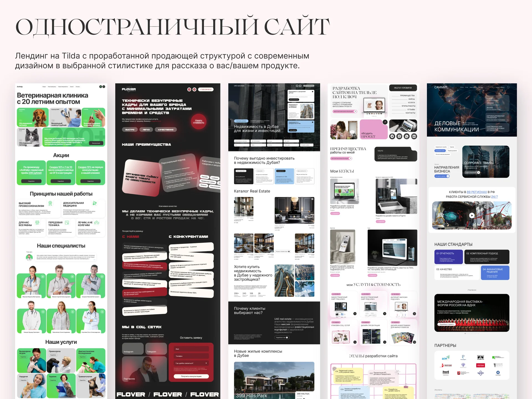Open the 'Где удобно связаться?' dropdown
The width and height of the screenshot is (532, 399).
click(191, 363)
